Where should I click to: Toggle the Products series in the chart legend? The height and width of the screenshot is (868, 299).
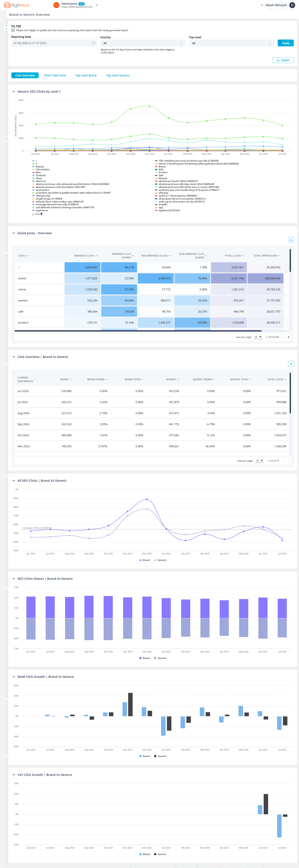point(39,176)
